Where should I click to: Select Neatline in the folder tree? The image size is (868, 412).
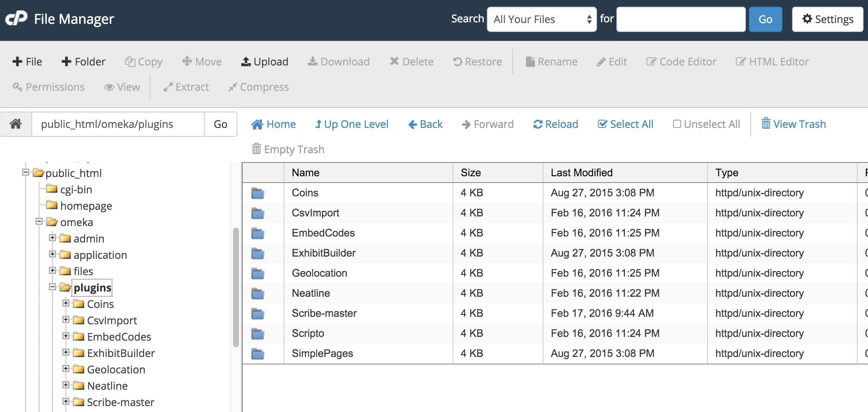(107, 386)
